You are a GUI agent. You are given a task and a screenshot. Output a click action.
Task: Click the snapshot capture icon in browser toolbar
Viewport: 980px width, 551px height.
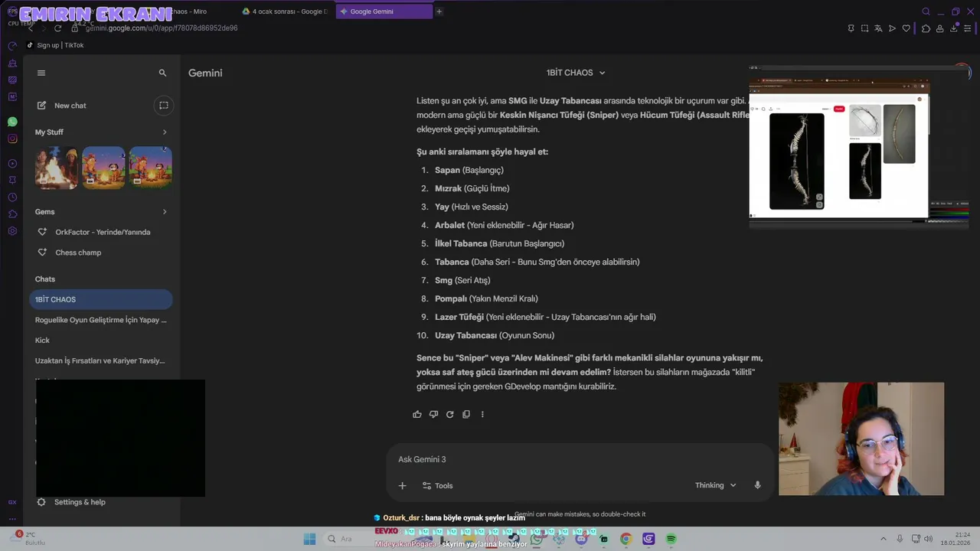click(x=864, y=28)
